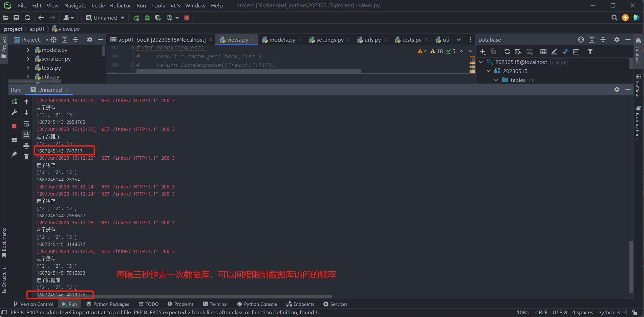
Task: Click the editor horizontal scrollbar
Action: (x=249, y=71)
